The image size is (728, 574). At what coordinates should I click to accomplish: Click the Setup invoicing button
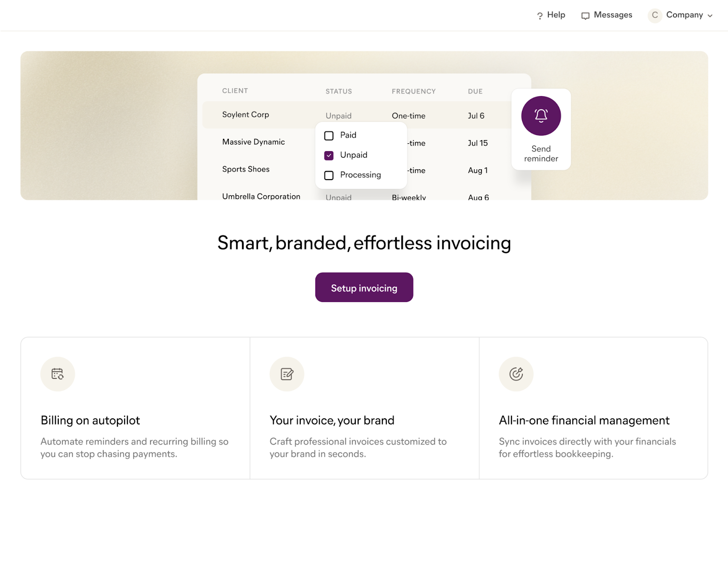pyautogui.click(x=364, y=287)
